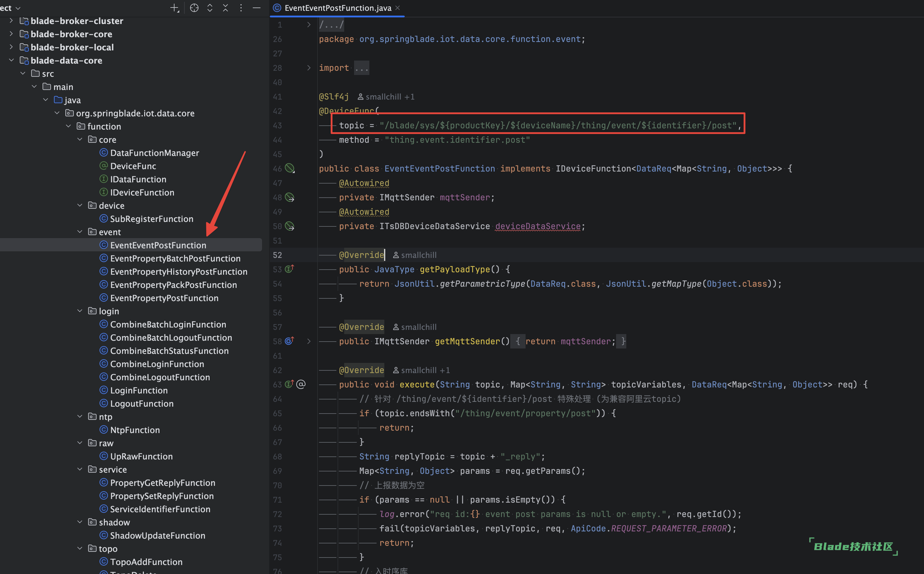Open ShadowUpdateFunction class
Viewport: 924px width, 574px height.
[x=157, y=535]
